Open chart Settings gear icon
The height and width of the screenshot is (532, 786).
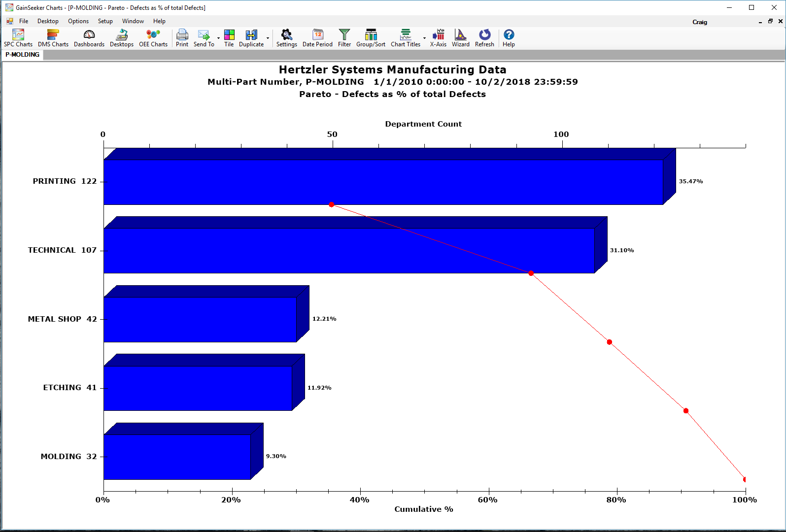[x=286, y=38]
